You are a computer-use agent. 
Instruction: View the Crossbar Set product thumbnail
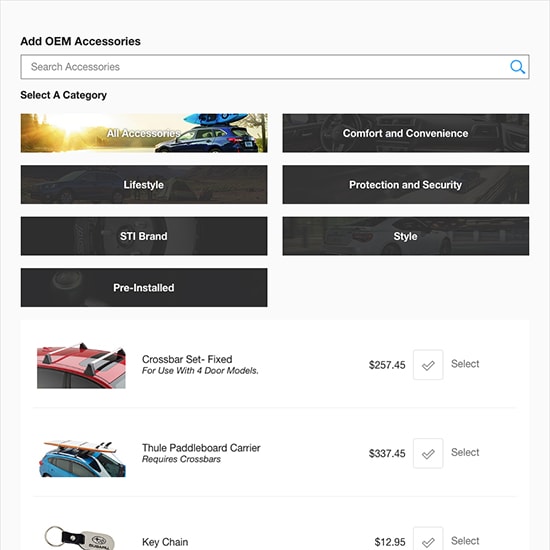pos(81,365)
